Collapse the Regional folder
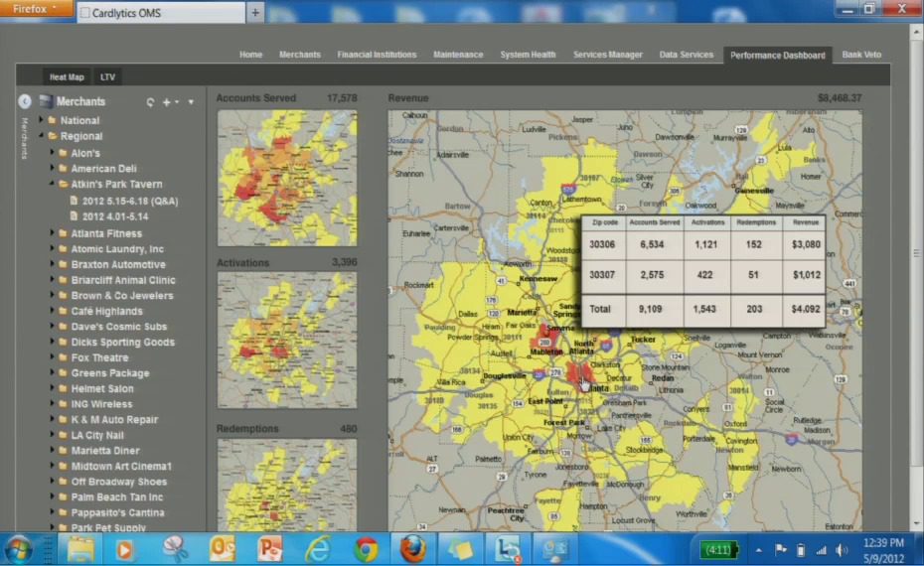 click(41, 135)
